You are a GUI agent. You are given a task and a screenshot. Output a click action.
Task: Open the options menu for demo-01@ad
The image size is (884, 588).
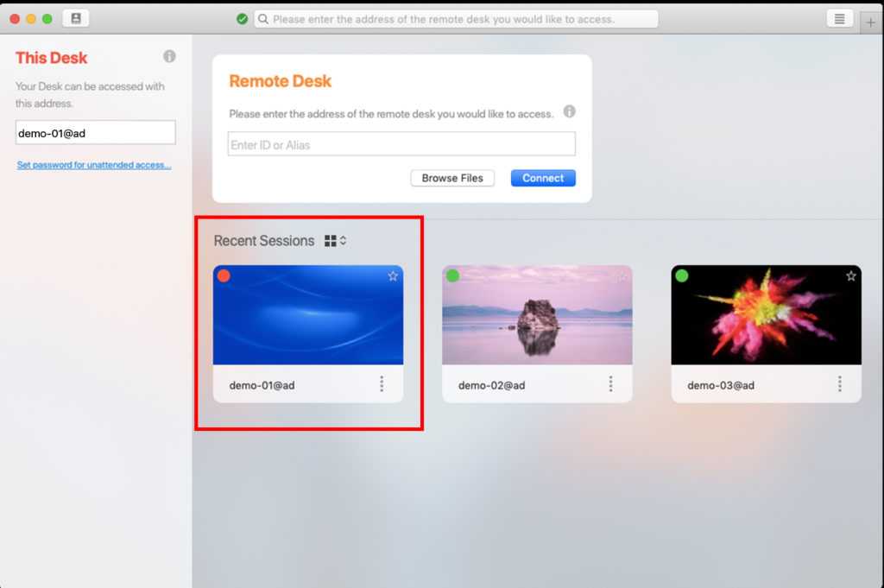(x=382, y=384)
